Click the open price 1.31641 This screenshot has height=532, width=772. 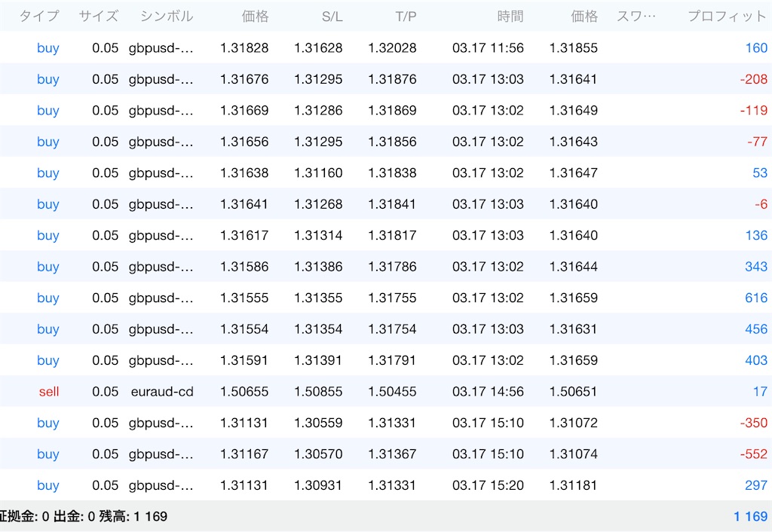point(244,203)
